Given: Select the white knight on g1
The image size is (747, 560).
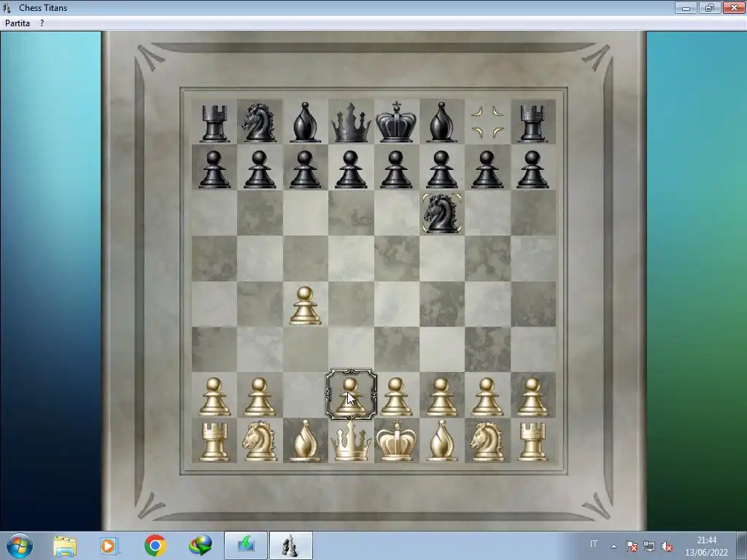Looking at the screenshot, I should pyautogui.click(x=487, y=441).
